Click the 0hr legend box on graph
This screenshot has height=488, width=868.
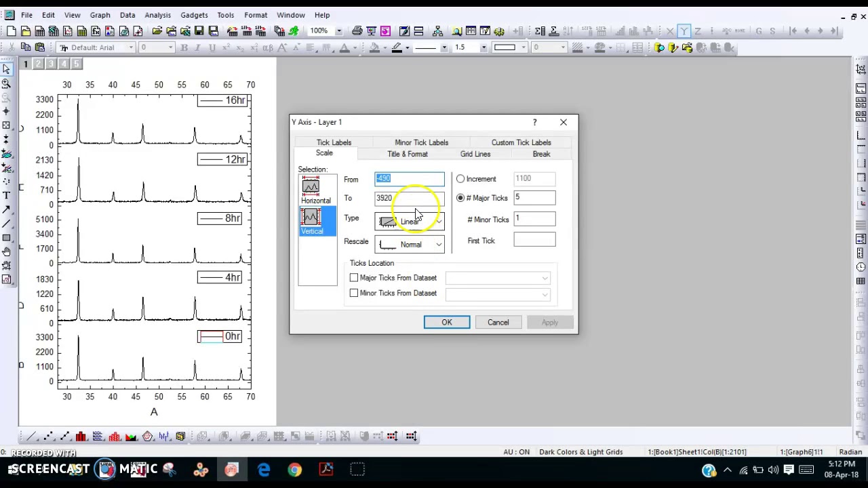220,337
